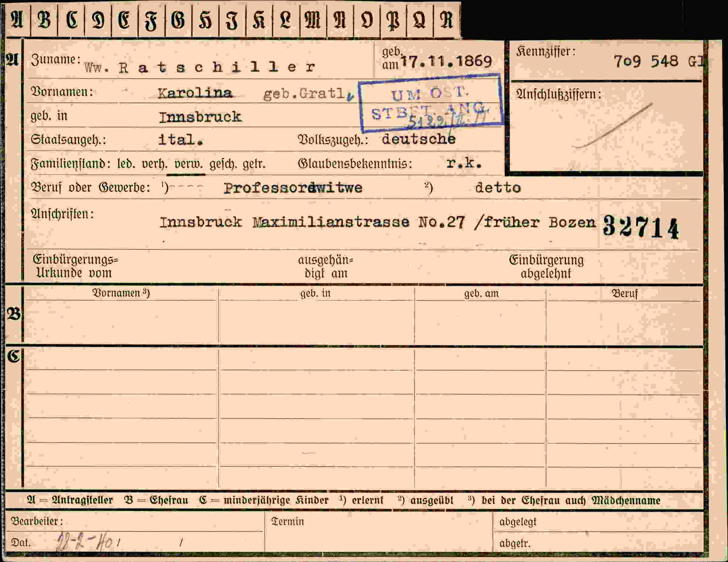
Task: Click the "Bearbeiter:" label
Action: (x=37, y=521)
